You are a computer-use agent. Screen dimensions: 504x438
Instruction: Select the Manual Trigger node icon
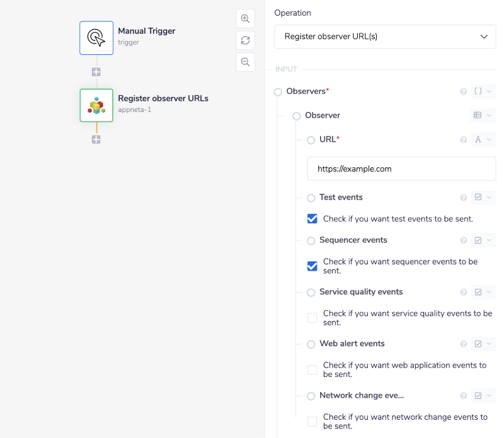point(96,38)
